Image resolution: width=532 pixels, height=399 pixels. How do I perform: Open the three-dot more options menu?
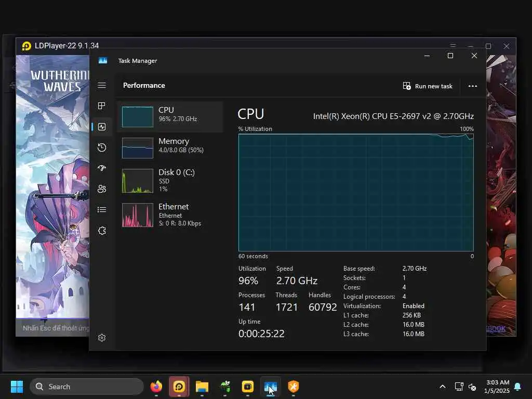click(x=473, y=86)
